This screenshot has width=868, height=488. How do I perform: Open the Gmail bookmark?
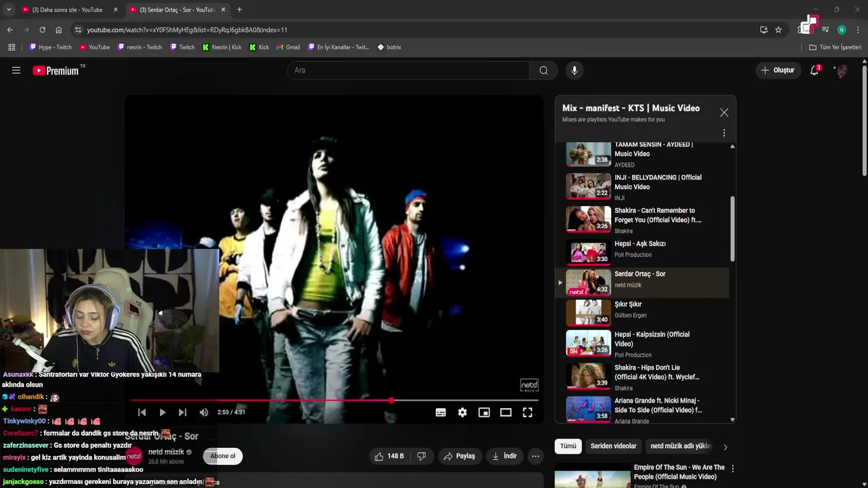(x=288, y=47)
